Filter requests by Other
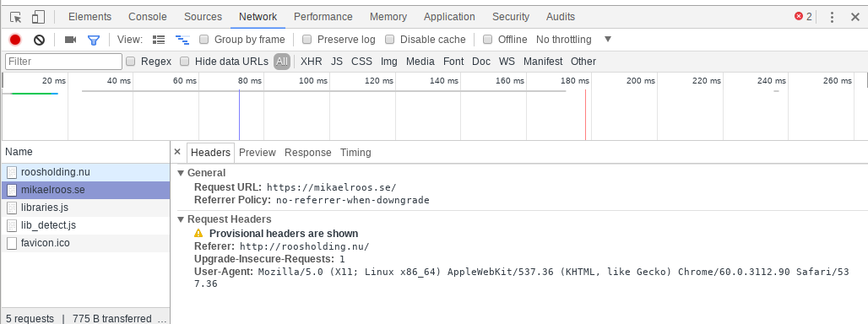This screenshot has width=868, height=324. click(583, 62)
